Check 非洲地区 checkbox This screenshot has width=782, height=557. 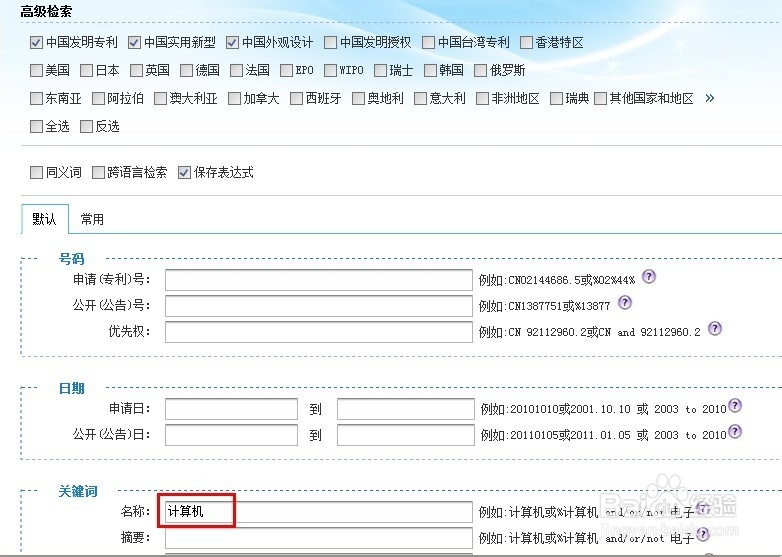pos(482,98)
